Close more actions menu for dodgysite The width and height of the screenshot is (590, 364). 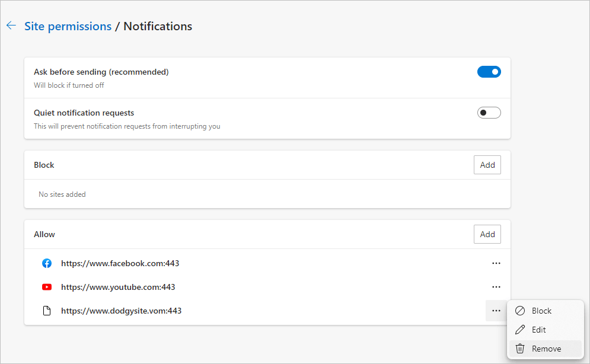click(496, 311)
